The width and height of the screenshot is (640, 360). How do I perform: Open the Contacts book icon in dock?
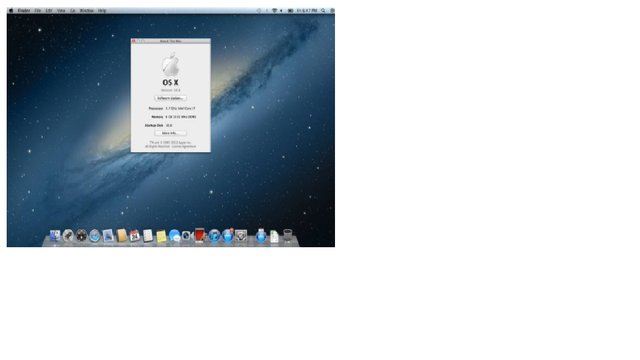click(x=121, y=236)
